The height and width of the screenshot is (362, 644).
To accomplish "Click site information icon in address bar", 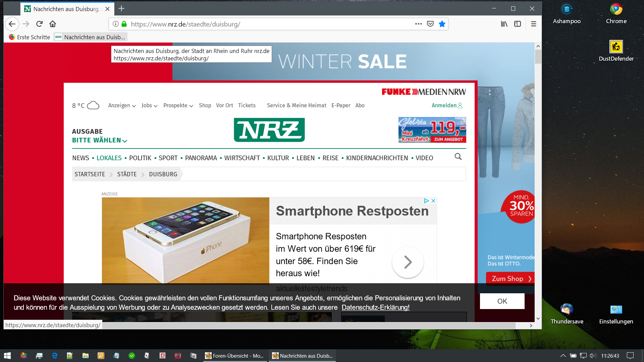I will click(x=116, y=24).
